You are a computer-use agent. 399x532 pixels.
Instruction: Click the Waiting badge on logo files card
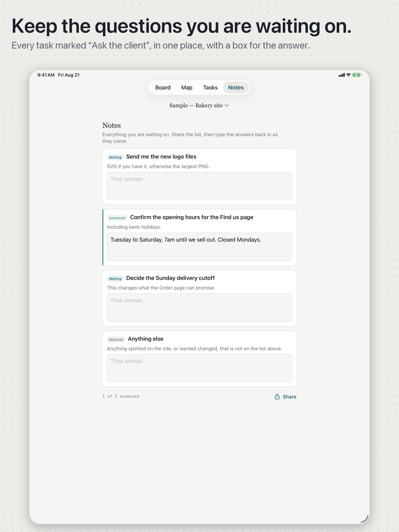pyautogui.click(x=115, y=157)
